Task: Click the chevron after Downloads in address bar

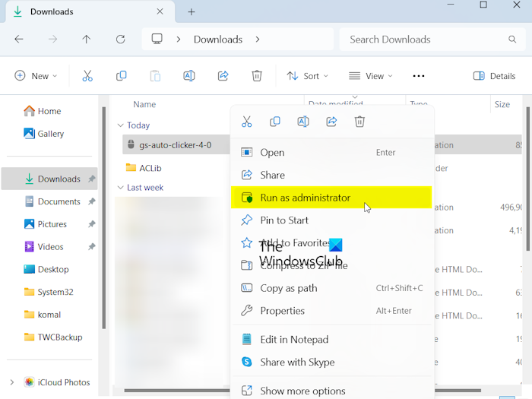Action: pos(258,40)
